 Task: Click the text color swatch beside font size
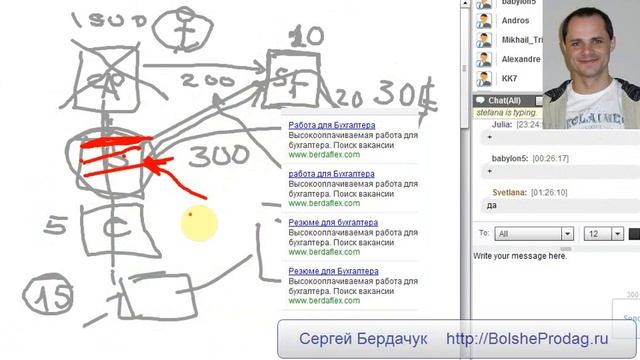(634, 234)
